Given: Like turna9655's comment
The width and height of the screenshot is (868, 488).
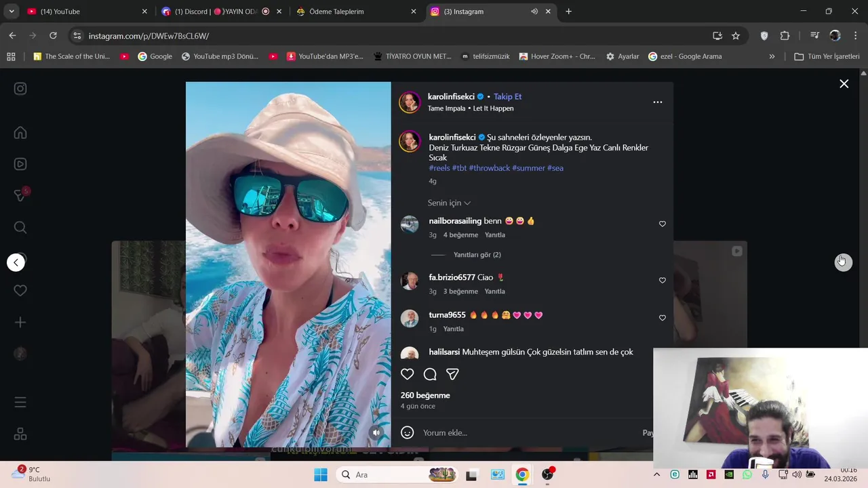Looking at the screenshot, I should 663,318.
